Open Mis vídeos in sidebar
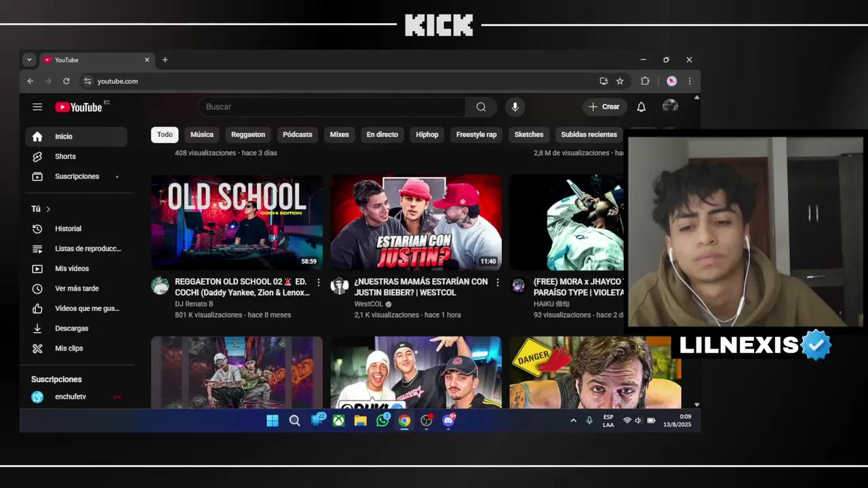This screenshot has width=868, height=488. (76, 269)
